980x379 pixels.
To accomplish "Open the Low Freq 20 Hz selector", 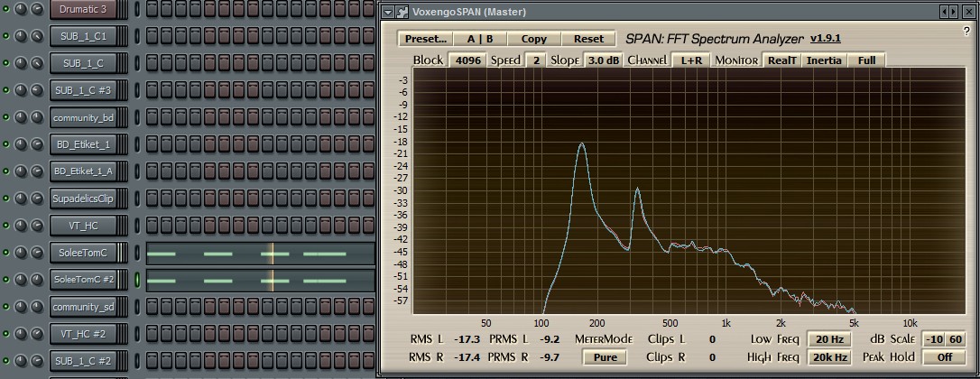I will coord(829,339).
